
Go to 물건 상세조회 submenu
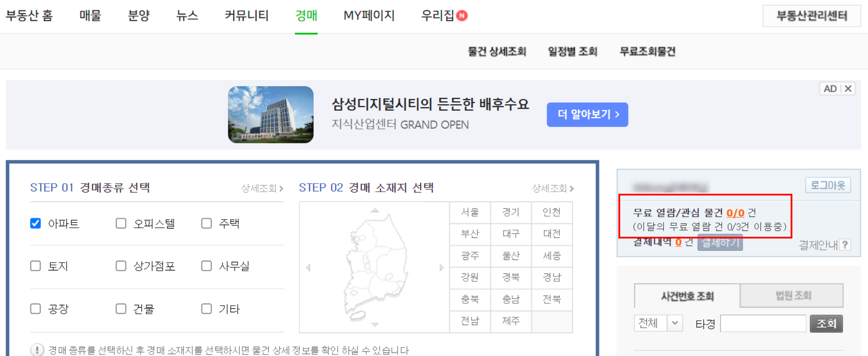[497, 52]
